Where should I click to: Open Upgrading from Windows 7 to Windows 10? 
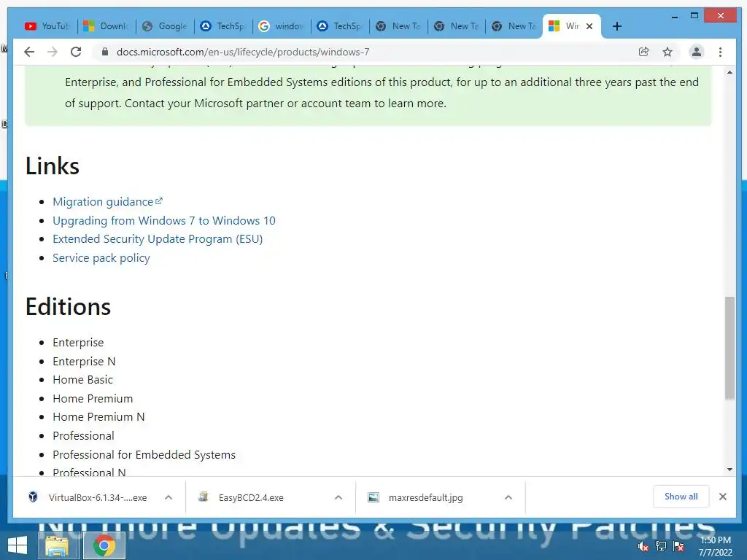coord(164,220)
